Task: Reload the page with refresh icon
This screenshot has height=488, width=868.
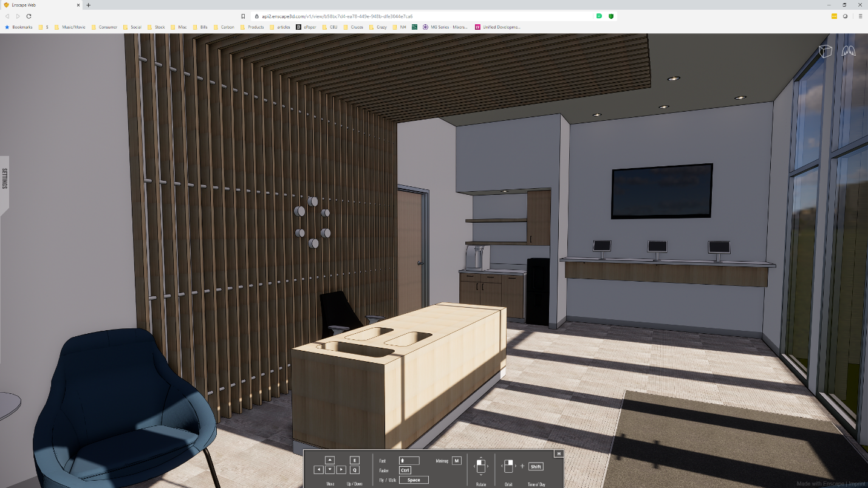Action: [29, 16]
